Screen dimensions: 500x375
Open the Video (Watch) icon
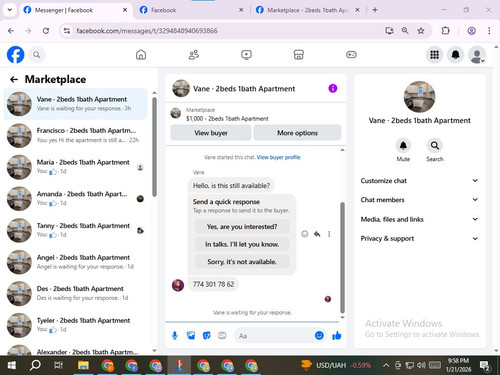point(246,55)
